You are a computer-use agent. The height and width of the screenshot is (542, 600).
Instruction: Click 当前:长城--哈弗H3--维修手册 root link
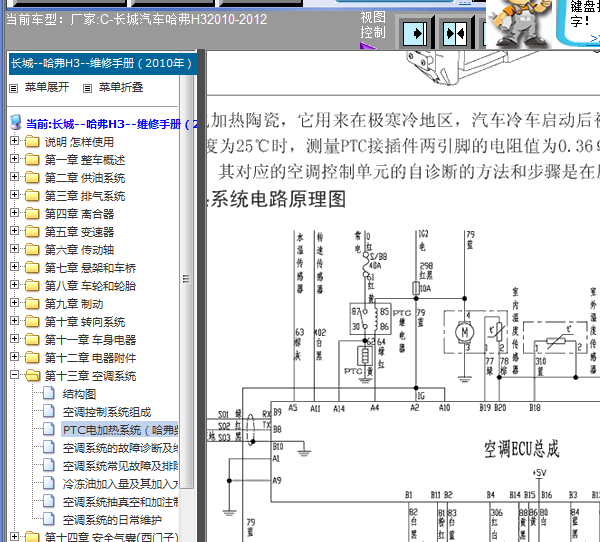coord(112,124)
